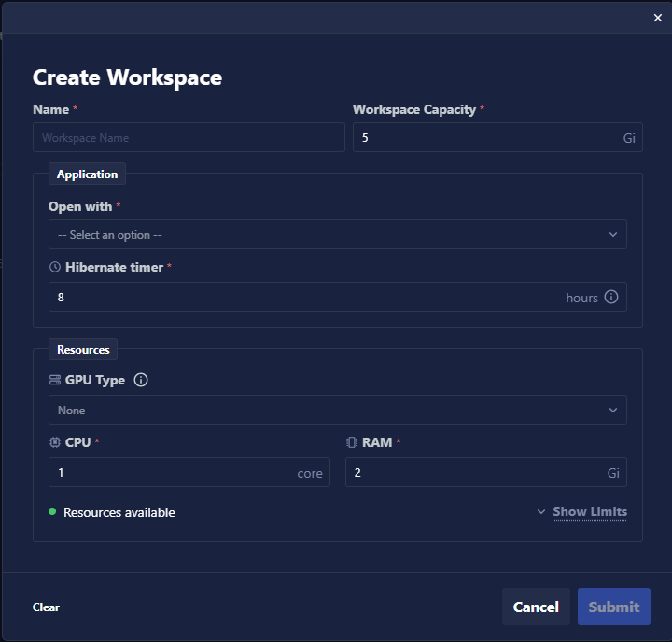Click the 'Open with' label
This screenshot has height=642, width=672.
[x=80, y=206]
